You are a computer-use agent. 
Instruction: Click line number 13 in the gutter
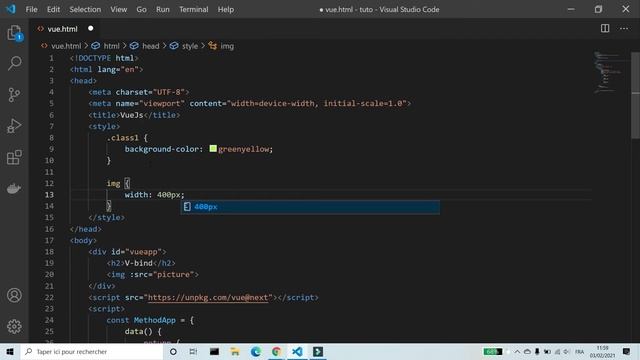[49, 195]
